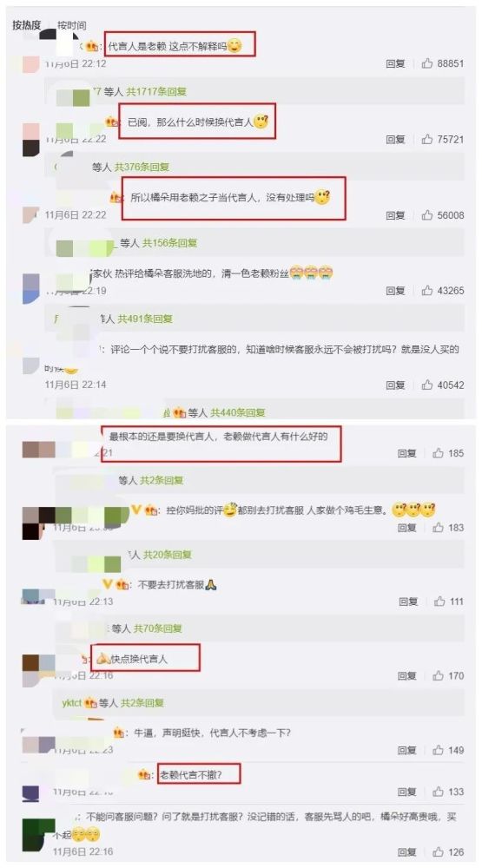Like the comment with 40542 likes

point(427,385)
